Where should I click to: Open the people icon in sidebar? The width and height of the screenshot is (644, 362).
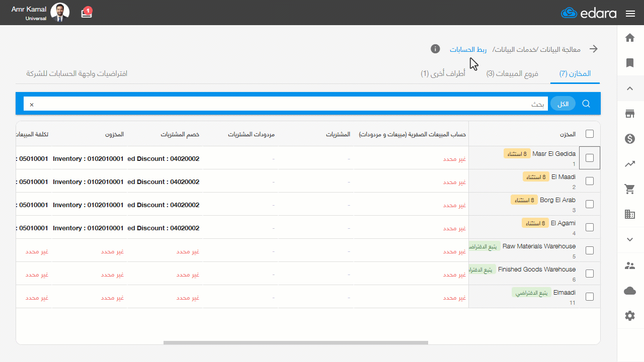click(629, 265)
